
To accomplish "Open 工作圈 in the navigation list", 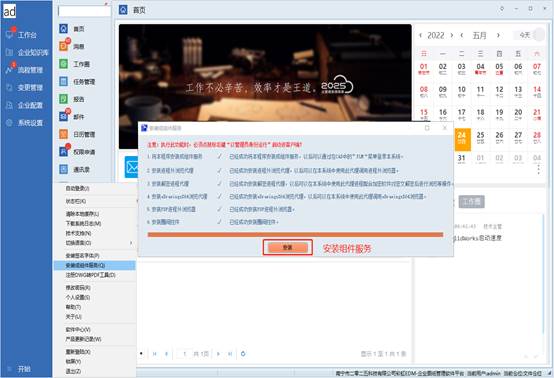I will coord(75,64).
